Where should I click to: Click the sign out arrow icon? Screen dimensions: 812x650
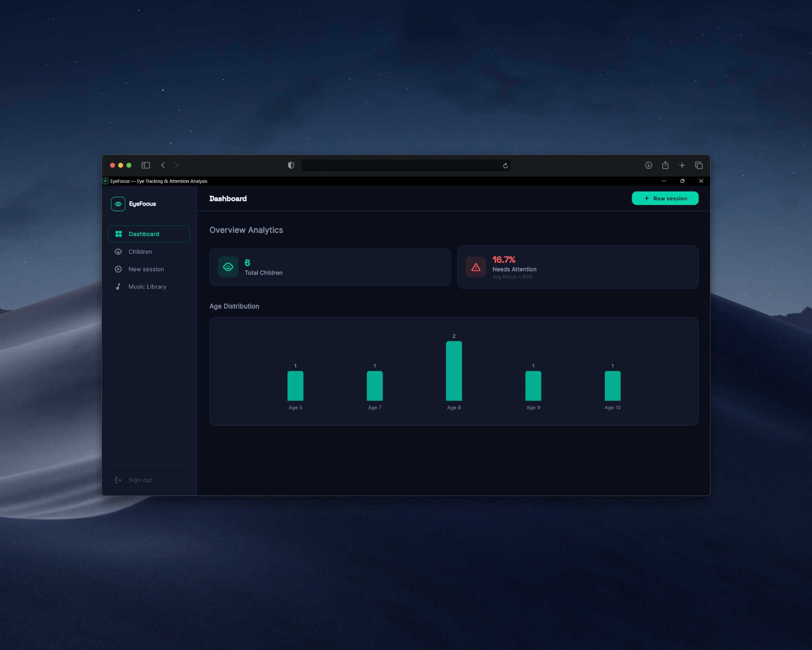click(x=118, y=480)
